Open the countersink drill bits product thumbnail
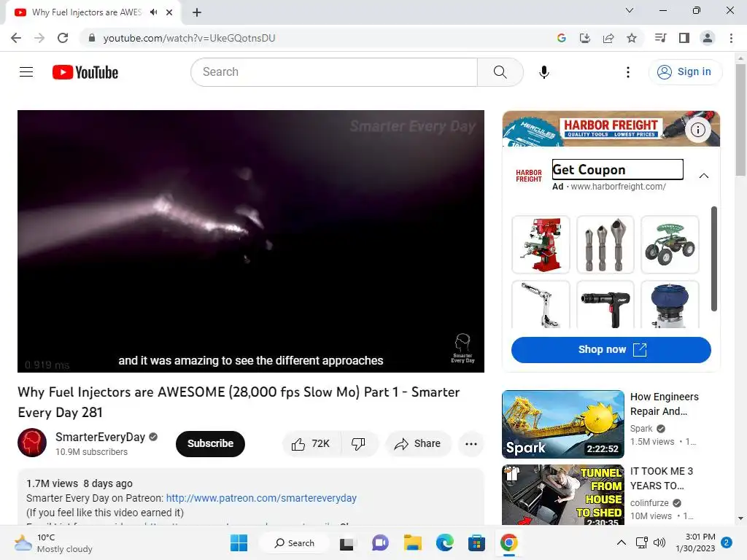This screenshot has height=560, width=747. (x=605, y=245)
